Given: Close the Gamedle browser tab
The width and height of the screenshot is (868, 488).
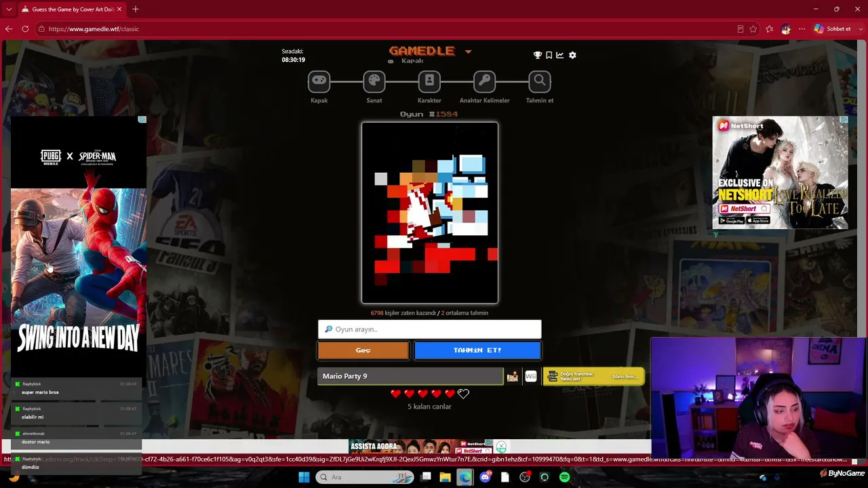Looking at the screenshot, I should [x=121, y=9].
